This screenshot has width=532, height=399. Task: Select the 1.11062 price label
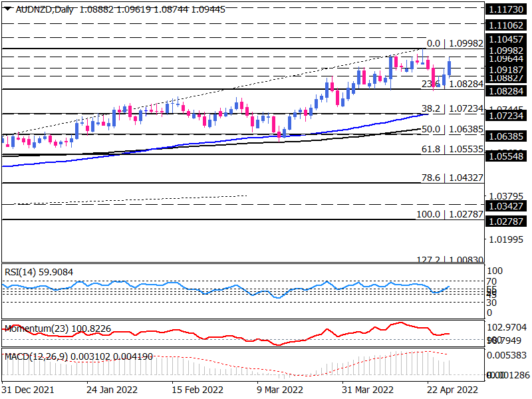pyautogui.click(x=506, y=25)
